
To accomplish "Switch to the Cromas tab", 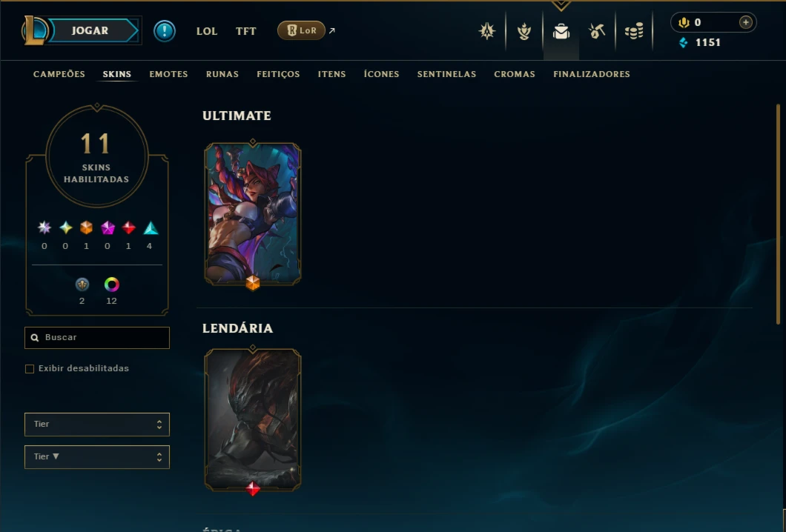I will point(515,74).
